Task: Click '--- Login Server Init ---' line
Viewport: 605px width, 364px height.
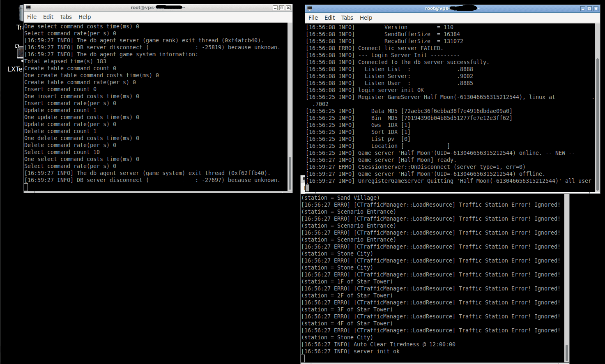Action: point(383,55)
